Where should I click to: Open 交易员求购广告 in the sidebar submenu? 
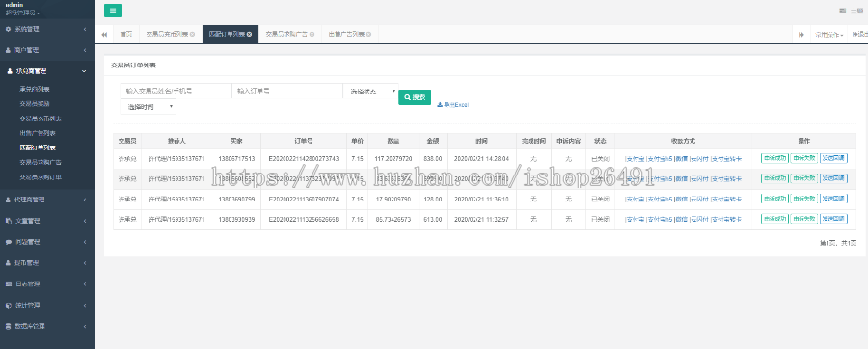click(41, 163)
